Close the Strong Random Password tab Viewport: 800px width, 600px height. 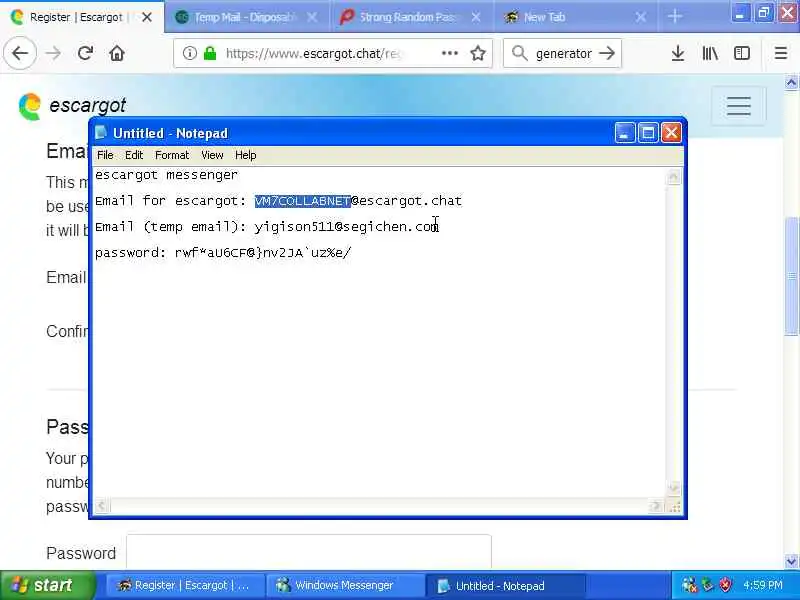coord(476,17)
